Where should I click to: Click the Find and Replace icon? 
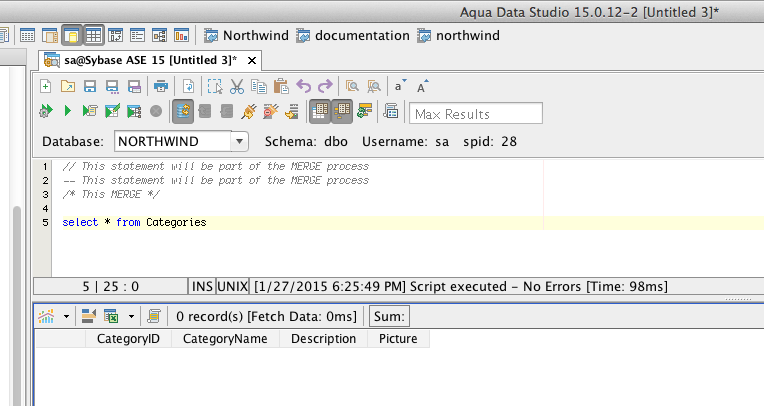point(374,86)
